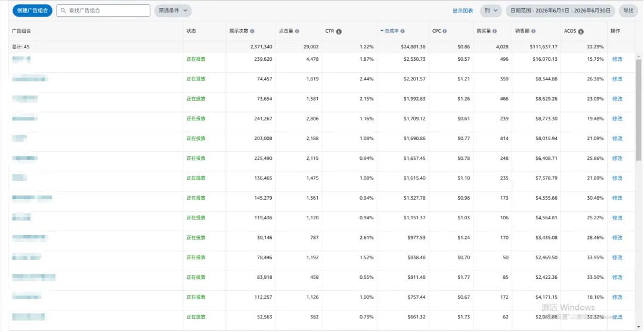Click 修改 in the 28.46% ACOS row
Screen dimensions: 644x332
617,238
